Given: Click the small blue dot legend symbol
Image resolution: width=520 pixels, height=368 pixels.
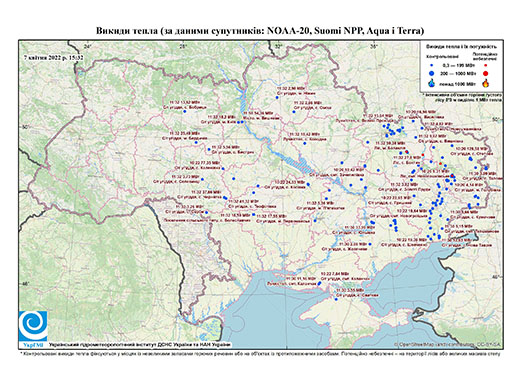Looking at the screenshot, I should 431,66.
